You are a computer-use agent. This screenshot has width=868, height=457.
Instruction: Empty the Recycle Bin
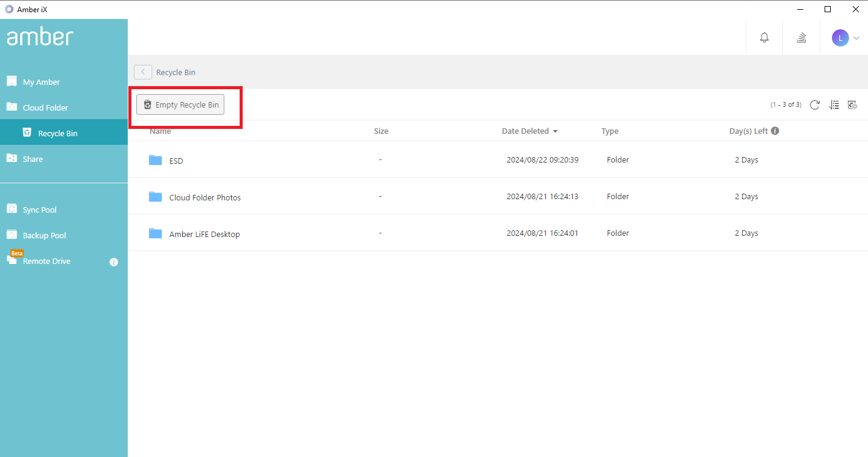[x=180, y=105]
